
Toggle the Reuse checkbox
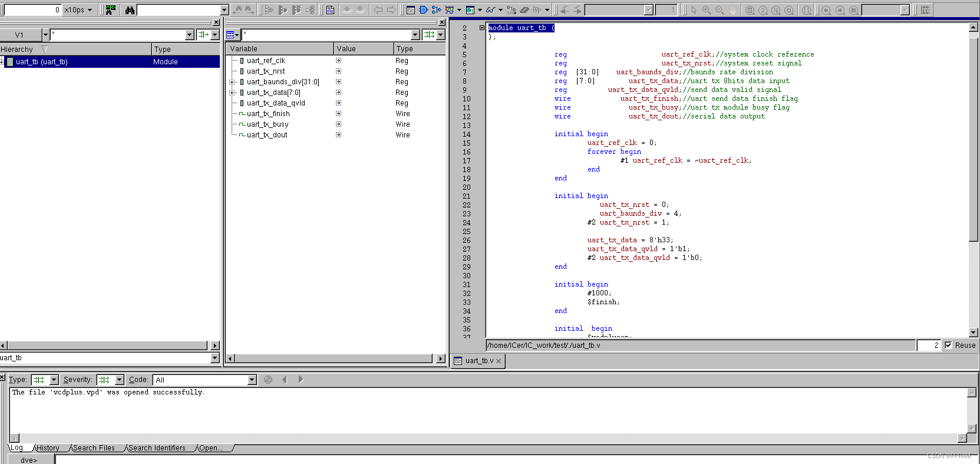(948, 345)
